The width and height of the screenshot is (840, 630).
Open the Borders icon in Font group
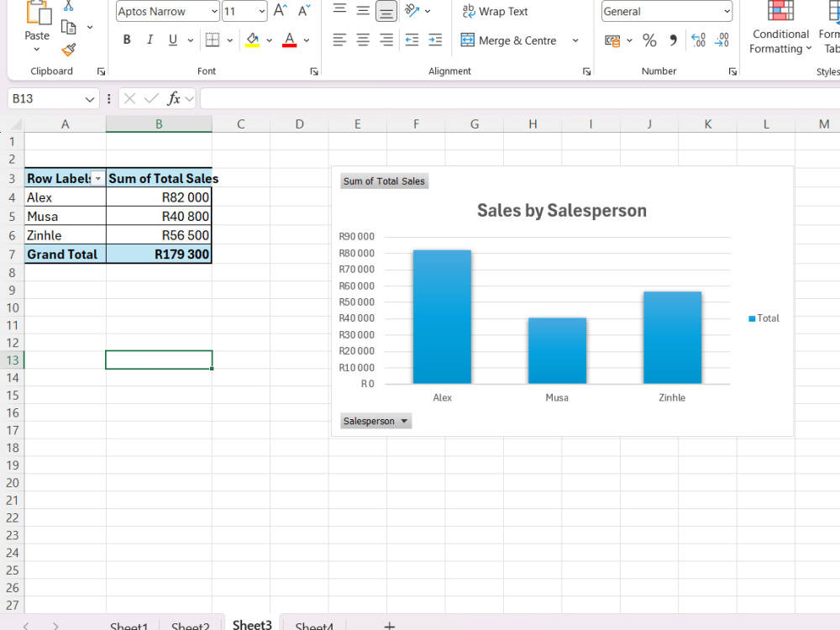(x=213, y=39)
